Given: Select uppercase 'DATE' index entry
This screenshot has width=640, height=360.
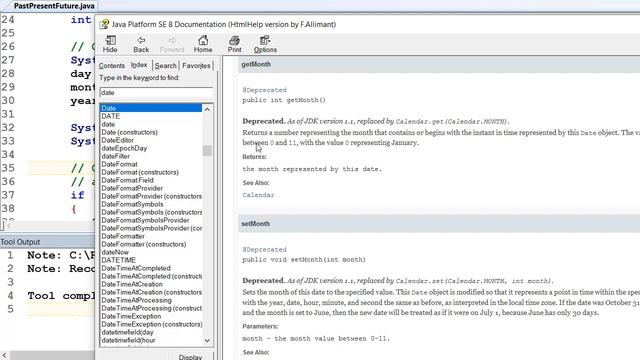Looking at the screenshot, I should tap(111, 116).
